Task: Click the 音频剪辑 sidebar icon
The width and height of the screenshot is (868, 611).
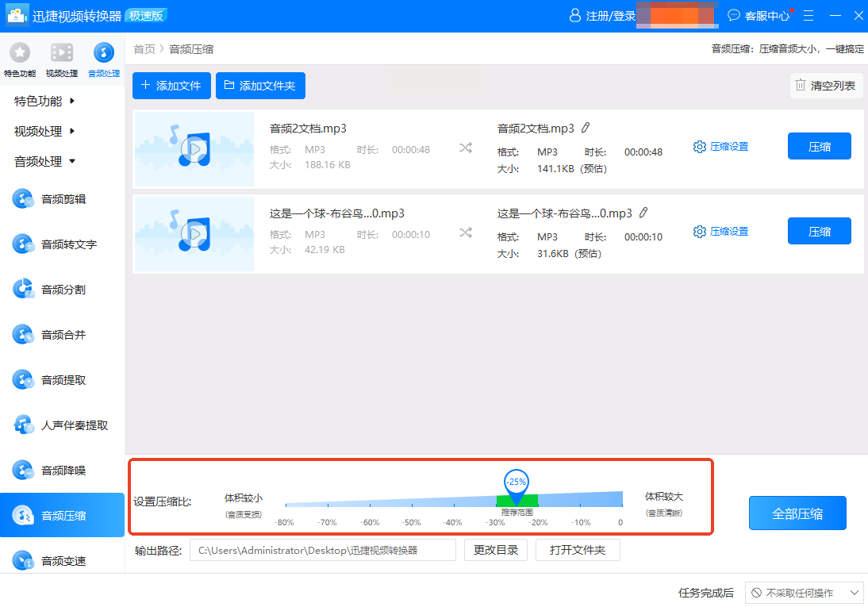Action: point(23,198)
